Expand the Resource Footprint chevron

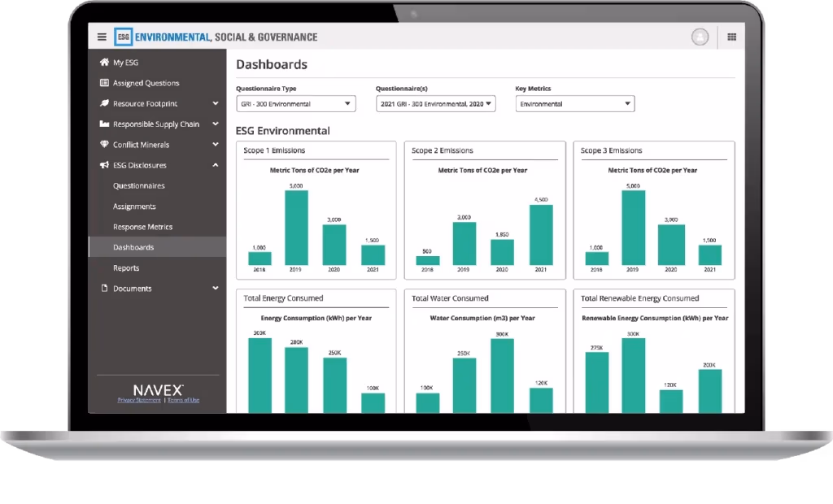(x=215, y=103)
